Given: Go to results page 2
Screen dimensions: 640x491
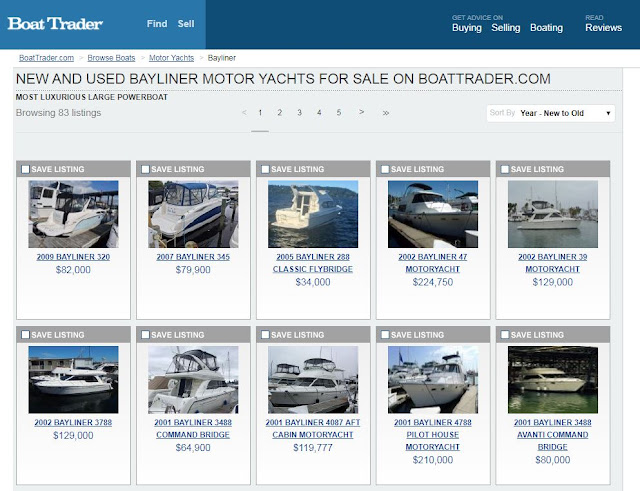Looking at the screenshot, I should pos(280,113).
